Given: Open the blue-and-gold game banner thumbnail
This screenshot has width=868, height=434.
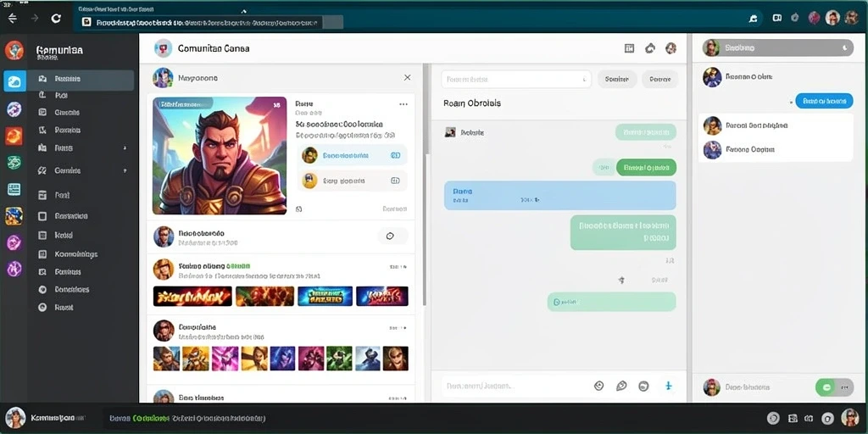Looking at the screenshot, I should point(325,296).
